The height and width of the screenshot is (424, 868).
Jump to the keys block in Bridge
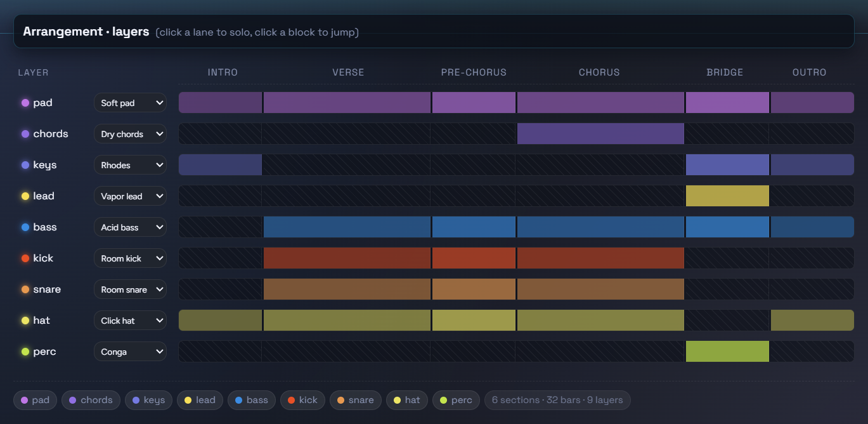[727, 165]
